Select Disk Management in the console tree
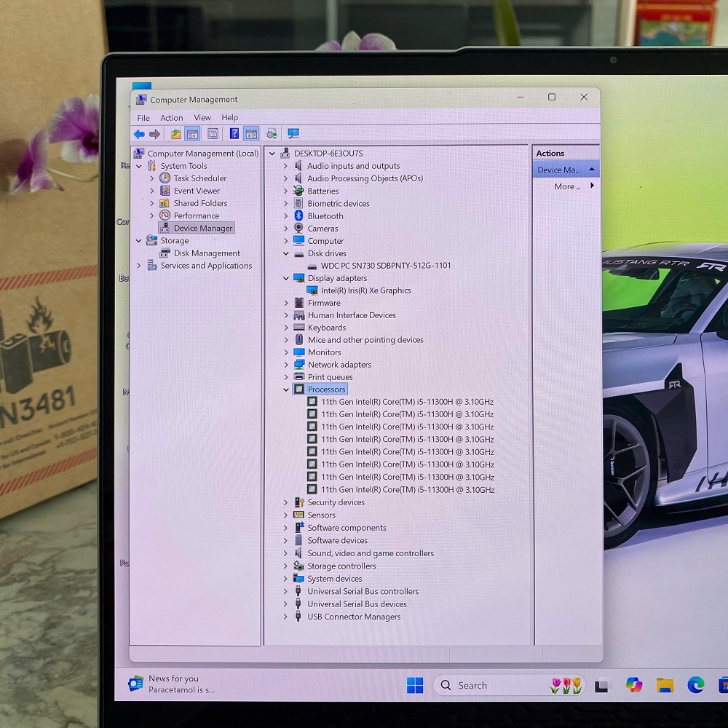The width and height of the screenshot is (728, 728). click(207, 253)
